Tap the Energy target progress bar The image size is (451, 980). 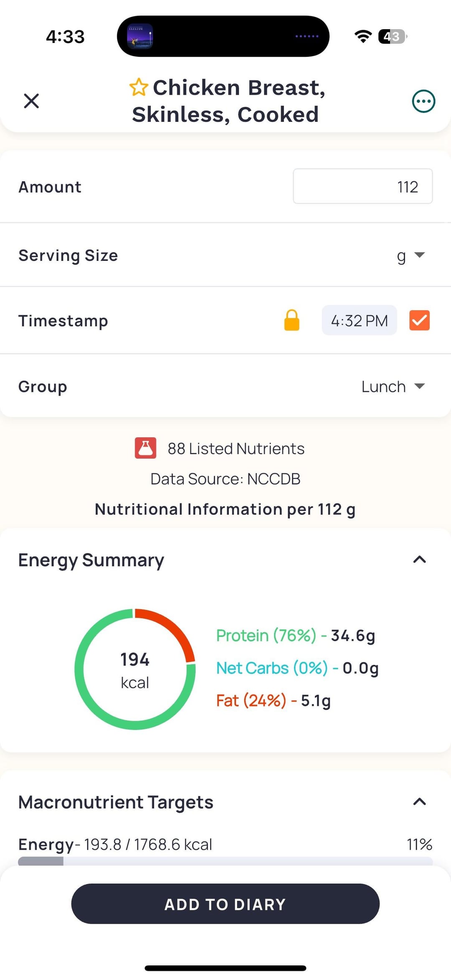(225, 861)
